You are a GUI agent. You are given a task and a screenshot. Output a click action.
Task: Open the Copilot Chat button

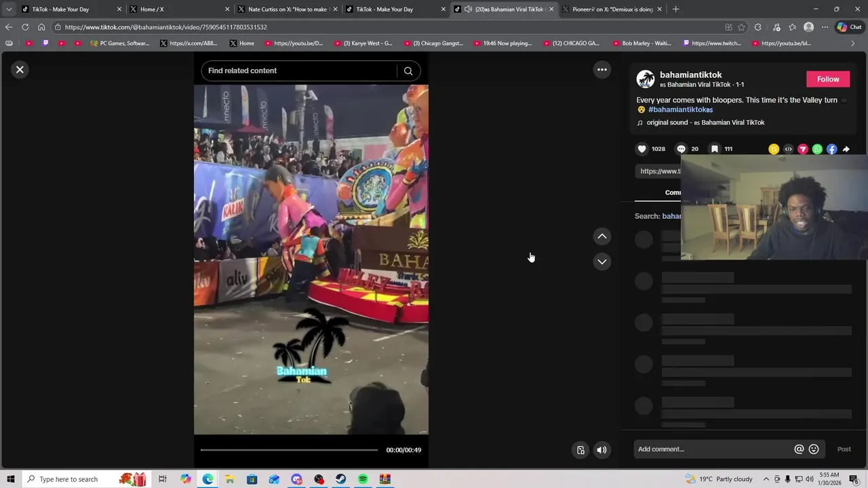click(849, 27)
